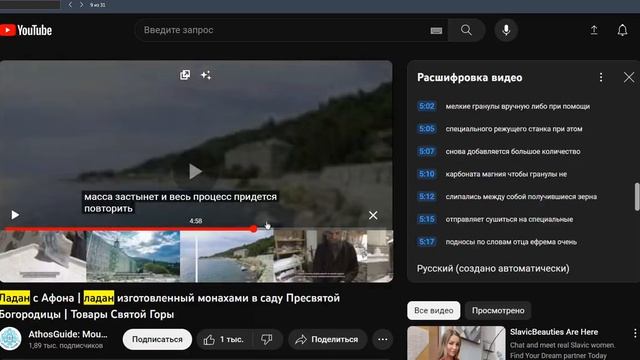Click the Поделиться share button
Viewport: 640px width, 360px height.
[327, 339]
